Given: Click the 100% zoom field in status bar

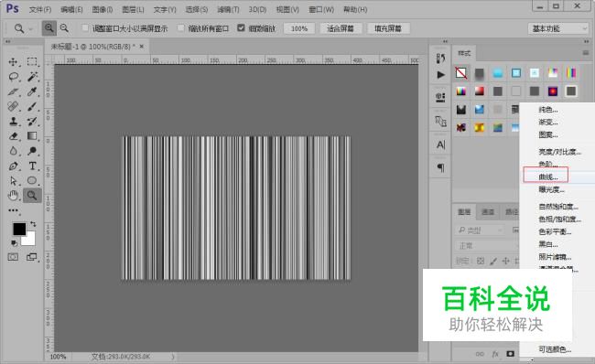Looking at the screenshot, I should (x=58, y=357).
